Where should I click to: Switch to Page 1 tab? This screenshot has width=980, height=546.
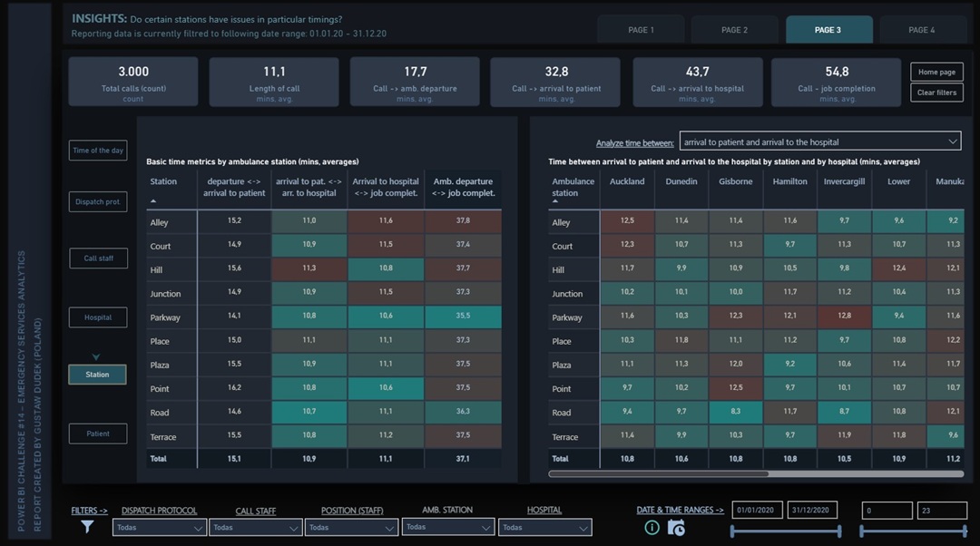[x=641, y=30]
